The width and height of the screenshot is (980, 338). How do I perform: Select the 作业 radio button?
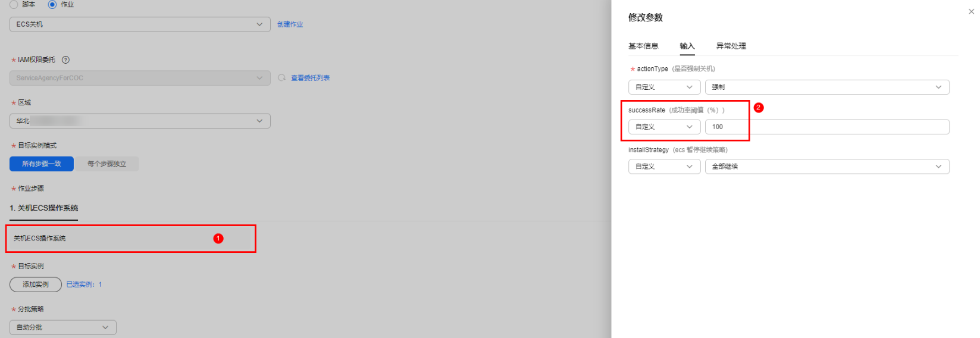click(52, 4)
